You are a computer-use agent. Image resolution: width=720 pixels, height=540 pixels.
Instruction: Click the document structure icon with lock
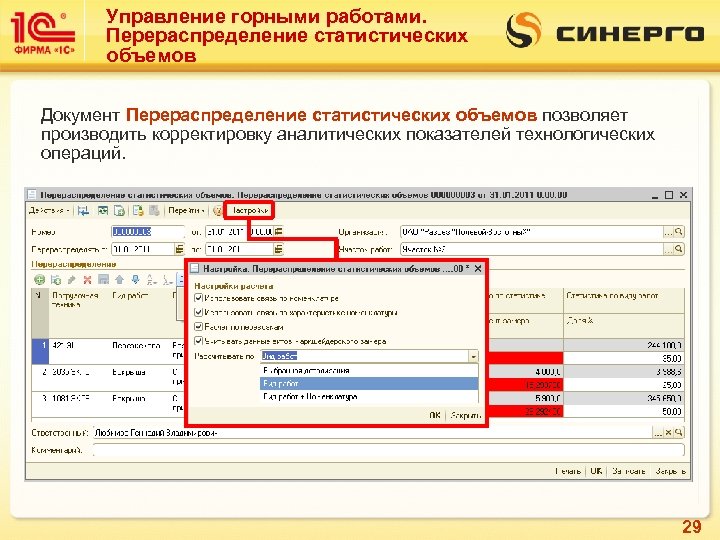[x=138, y=211]
